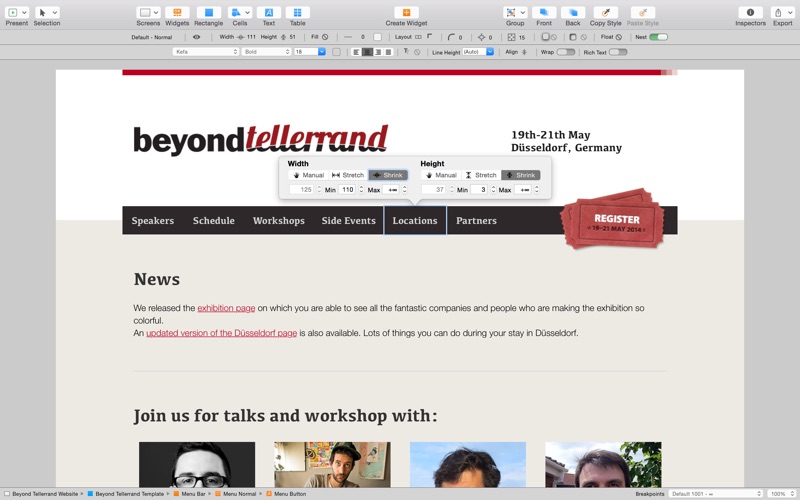Click the padding value 15 icon
The height and width of the screenshot is (500, 800).
coord(512,37)
